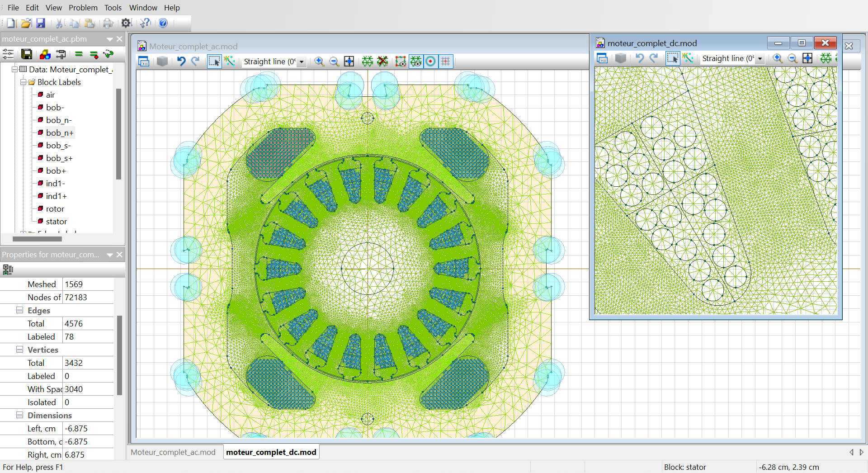This screenshot has width=868, height=473.
Task: Switch to the Moteur_complet_ac.mod tab
Action: click(x=173, y=452)
